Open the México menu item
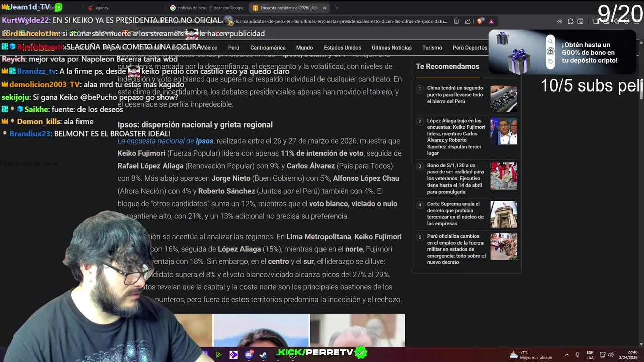Viewport: 644px width, 362px height. pyautogui.click(x=209, y=48)
